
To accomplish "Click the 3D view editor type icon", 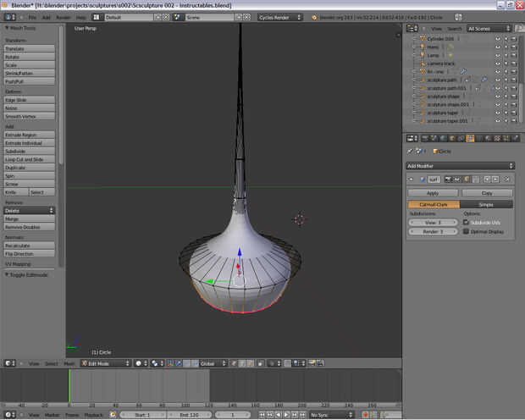I will pyautogui.click(x=8, y=363).
